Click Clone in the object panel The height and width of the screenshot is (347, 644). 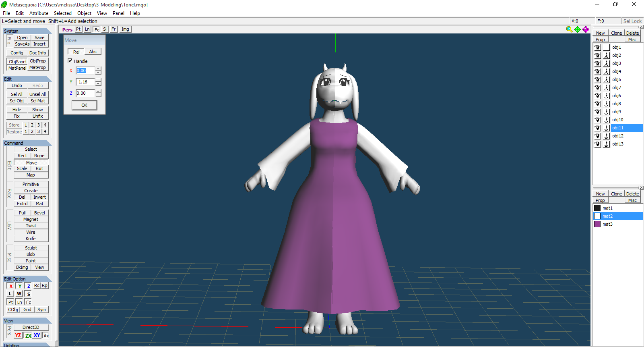pyautogui.click(x=616, y=33)
